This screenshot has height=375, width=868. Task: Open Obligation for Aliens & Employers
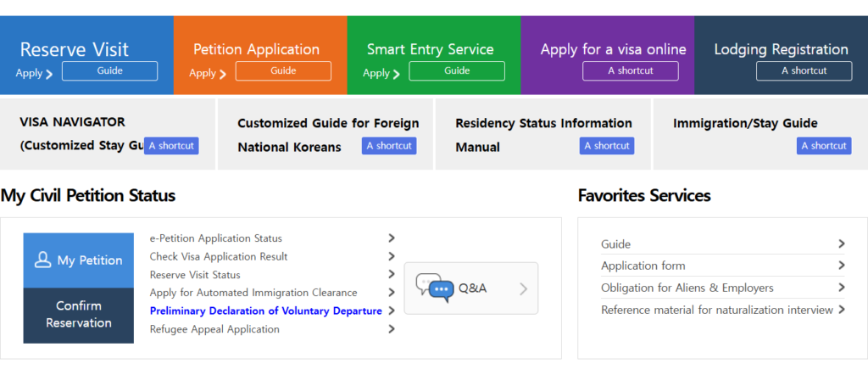coord(687,288)
